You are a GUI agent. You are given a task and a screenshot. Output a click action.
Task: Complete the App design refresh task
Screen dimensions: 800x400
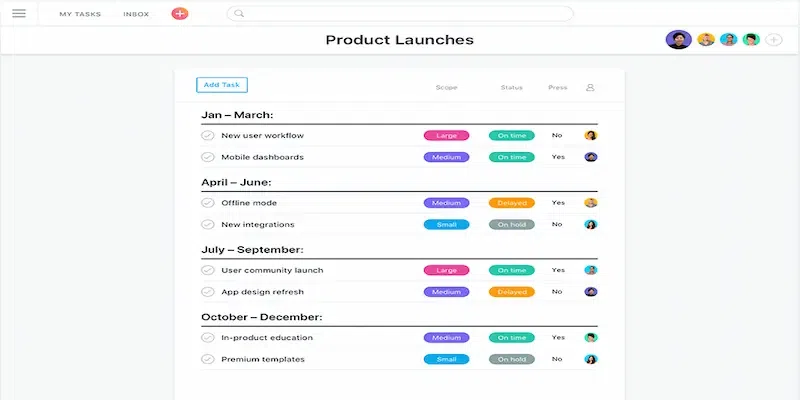[207, 292]
